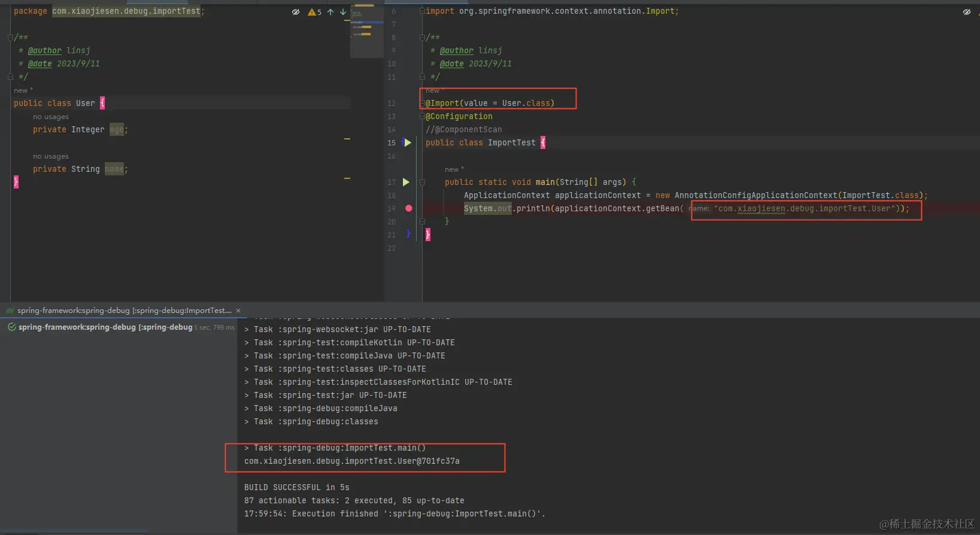Click console line 'Task :spring-websocket:jar UP-TO-DATE'
980x535 pixels.
[338, 329]
